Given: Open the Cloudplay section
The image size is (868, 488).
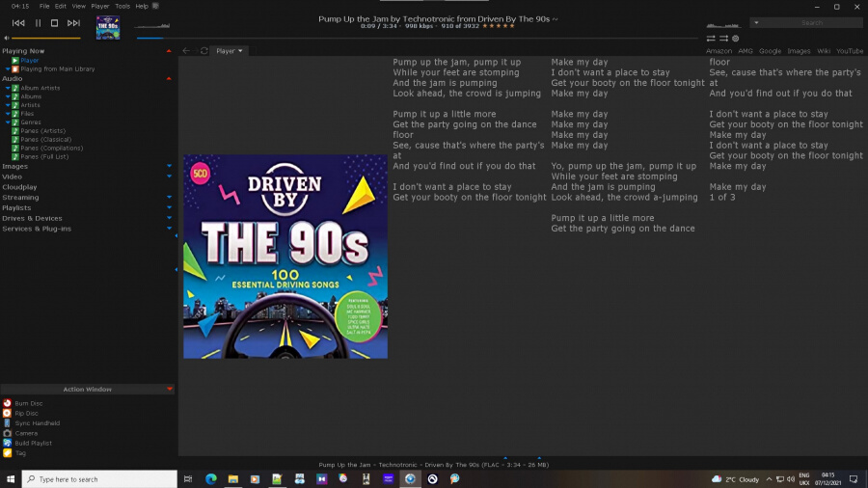Looking at the screenshot, I should tap(19, 187).
